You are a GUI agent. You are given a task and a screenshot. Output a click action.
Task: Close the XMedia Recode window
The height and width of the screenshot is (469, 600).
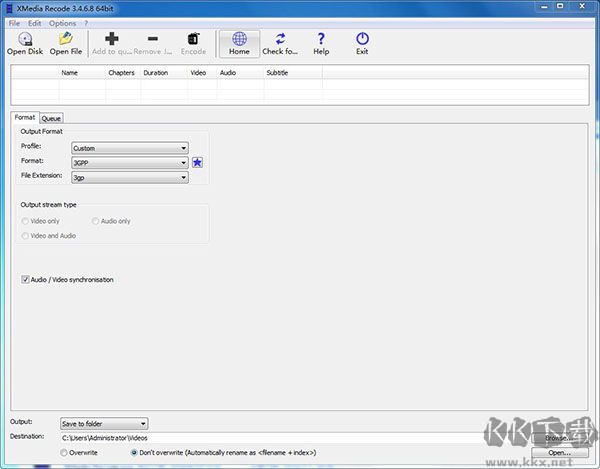coord(582,7)
